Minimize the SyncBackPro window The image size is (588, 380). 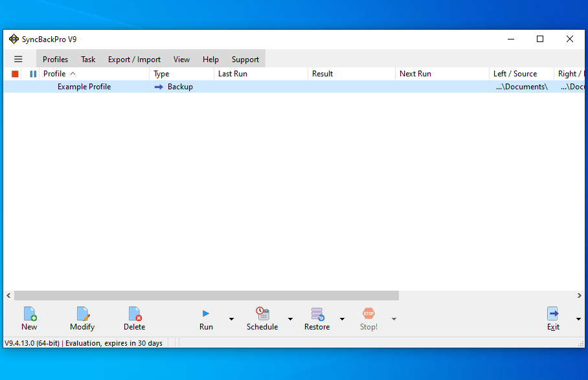coord(511,39)
